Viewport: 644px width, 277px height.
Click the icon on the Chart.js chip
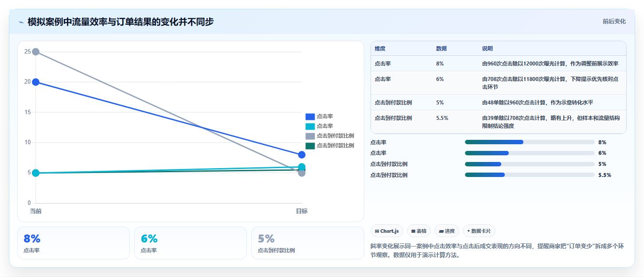coord(377,231)
